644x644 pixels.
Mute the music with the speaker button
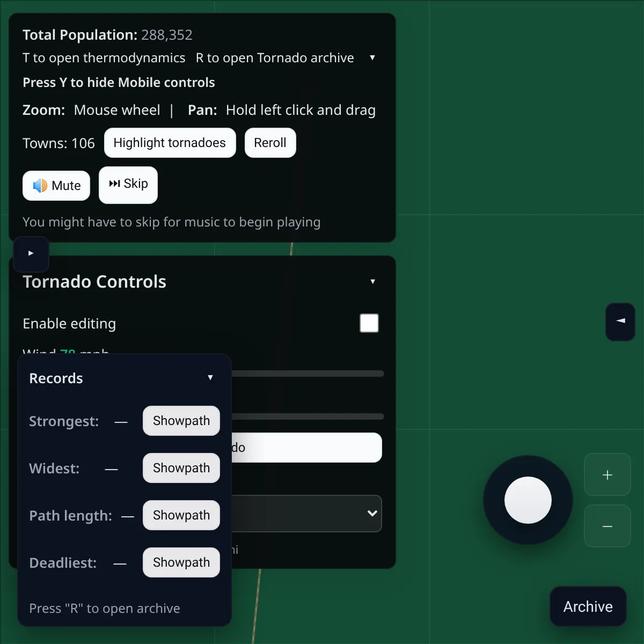click(56, 186)
